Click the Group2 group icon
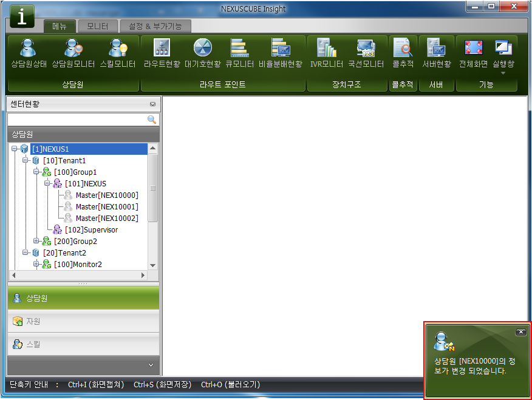 click(47, 241)
